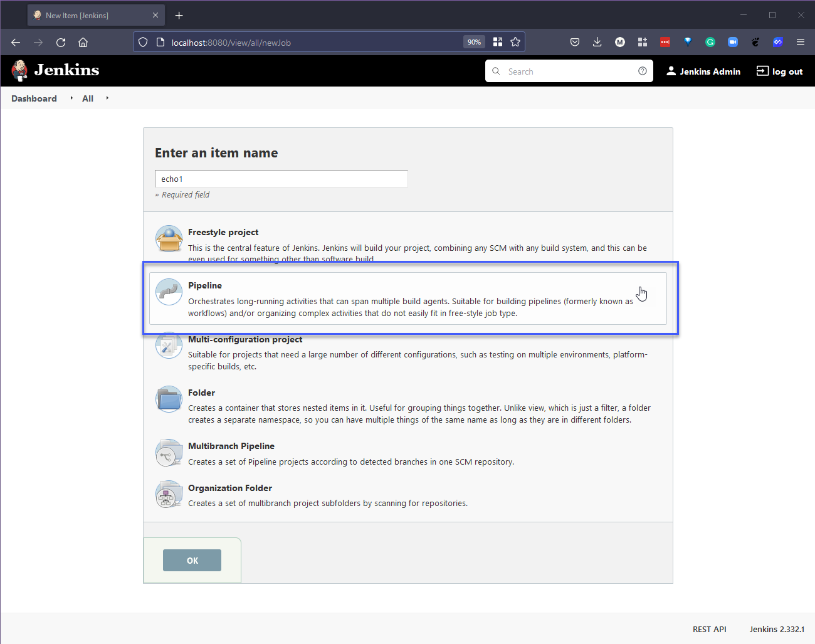Log out using the log out link
The height and width of the screenshot is (644, 815).
point(779,71)
